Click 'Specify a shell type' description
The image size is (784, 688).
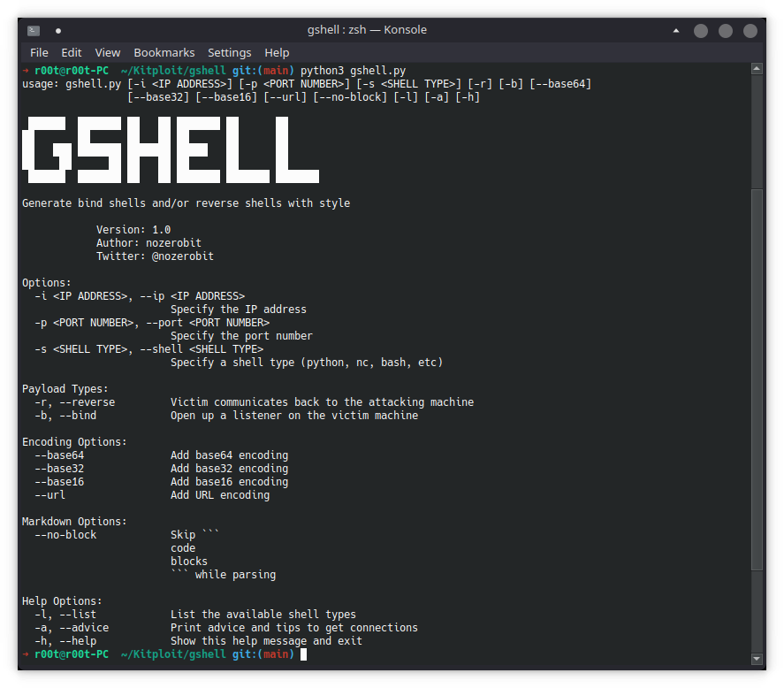307,363
